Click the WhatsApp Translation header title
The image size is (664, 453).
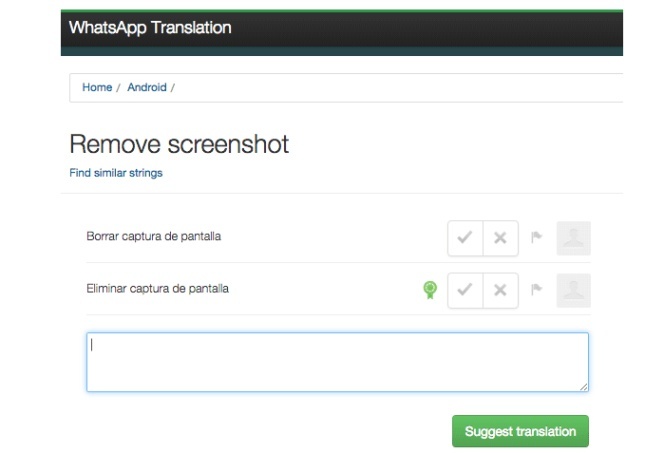pos(150,28)
